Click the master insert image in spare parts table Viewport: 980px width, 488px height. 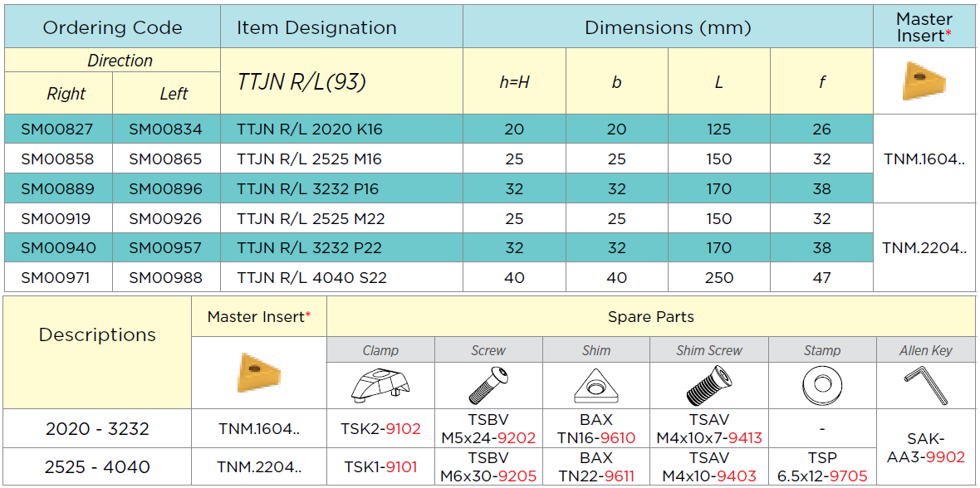click(259, 373)
